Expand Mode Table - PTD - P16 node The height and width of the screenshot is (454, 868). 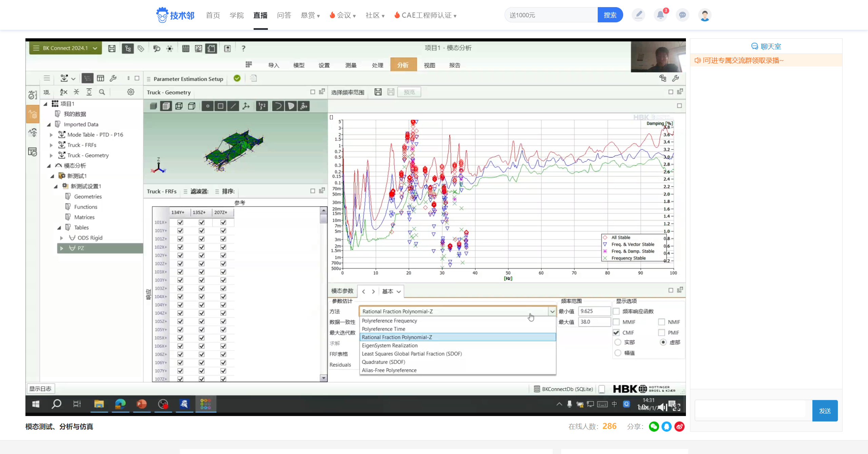(51, 135)
